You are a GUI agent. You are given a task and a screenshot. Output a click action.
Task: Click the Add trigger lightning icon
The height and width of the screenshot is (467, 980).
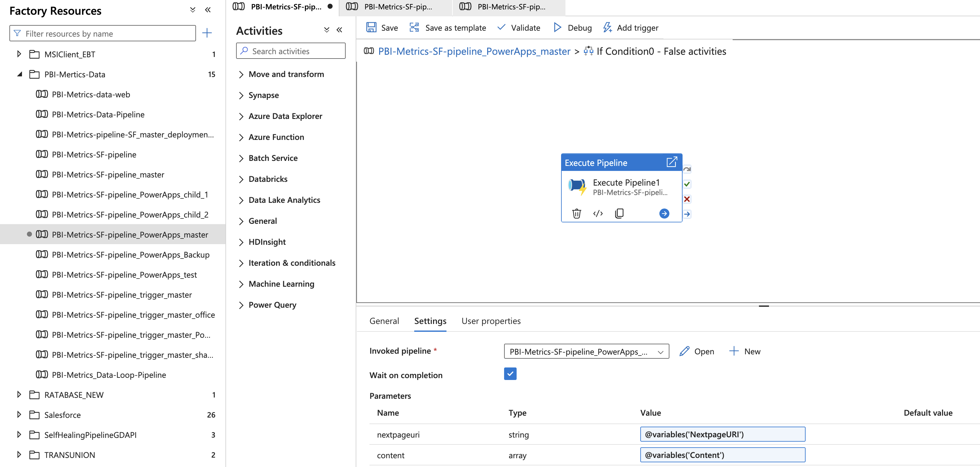pos(607,27)
